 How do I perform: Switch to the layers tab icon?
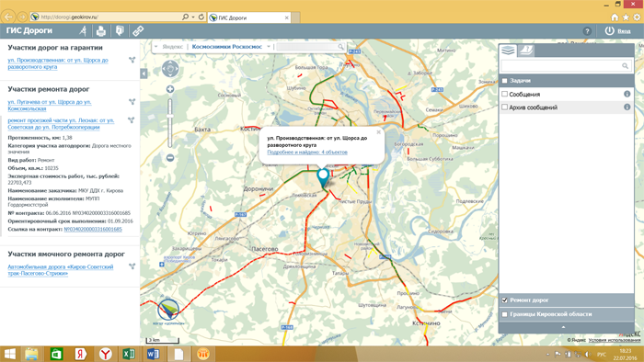[508, 51]
